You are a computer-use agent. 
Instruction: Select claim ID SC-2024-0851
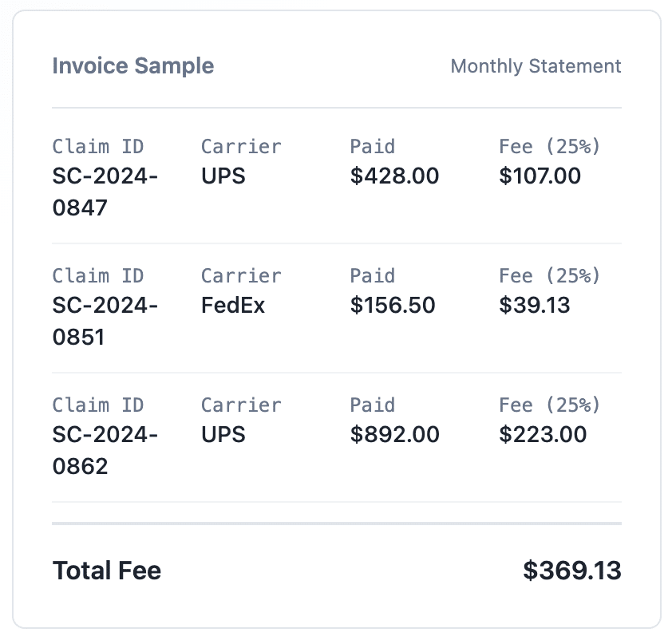[x=105, y=321]
